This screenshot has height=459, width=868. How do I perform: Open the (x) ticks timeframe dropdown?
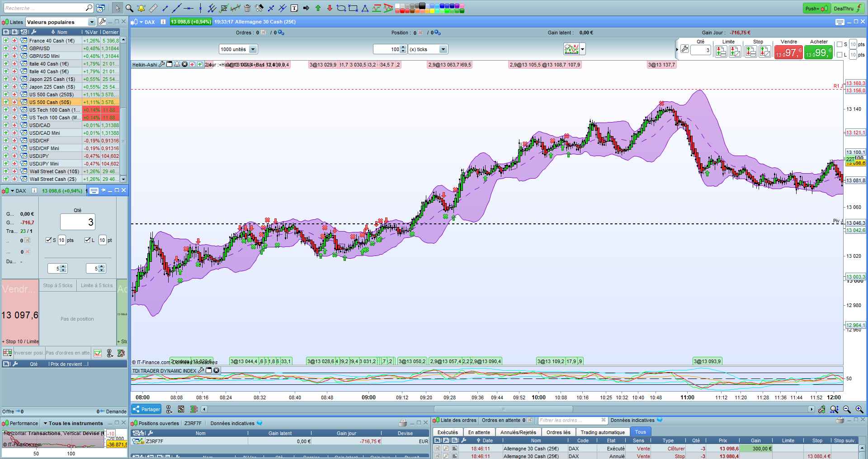(x=443, y=49)
